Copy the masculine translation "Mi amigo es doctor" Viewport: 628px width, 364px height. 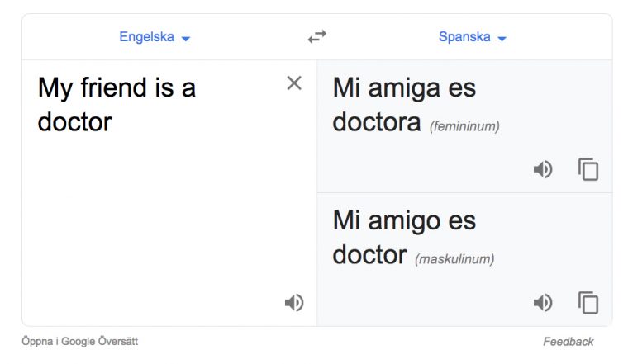pyautogui.click(x=588, y=303)
